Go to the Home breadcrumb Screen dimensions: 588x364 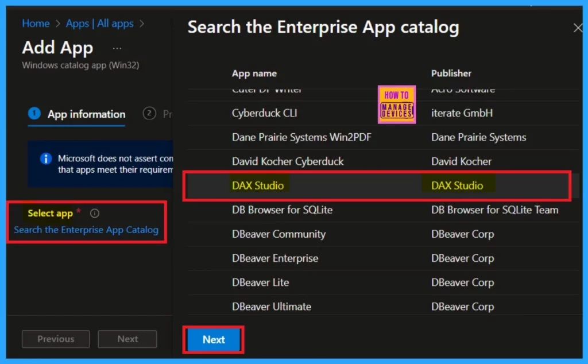(36, 23)
